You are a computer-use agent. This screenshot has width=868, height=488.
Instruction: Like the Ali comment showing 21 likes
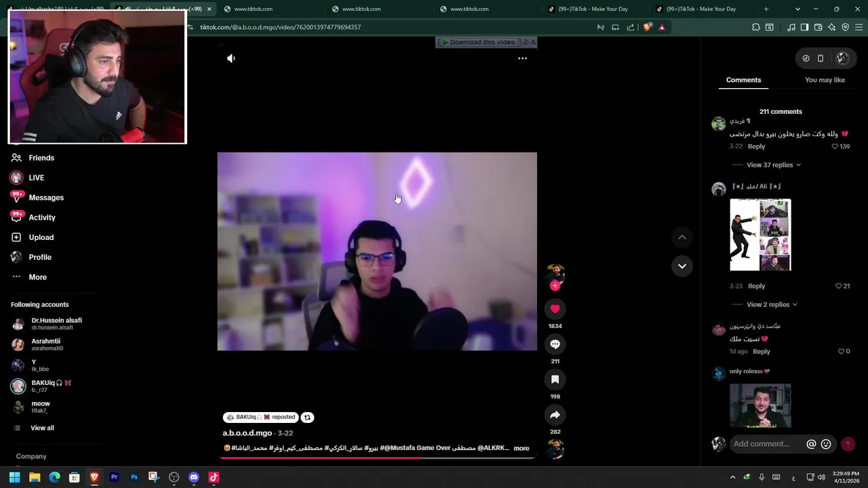tap(838, 286)
